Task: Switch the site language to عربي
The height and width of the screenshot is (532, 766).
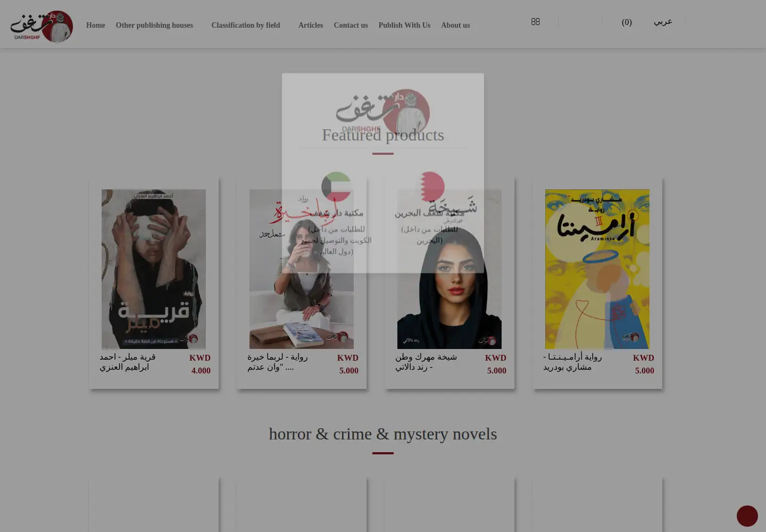Action: point(663,22)
